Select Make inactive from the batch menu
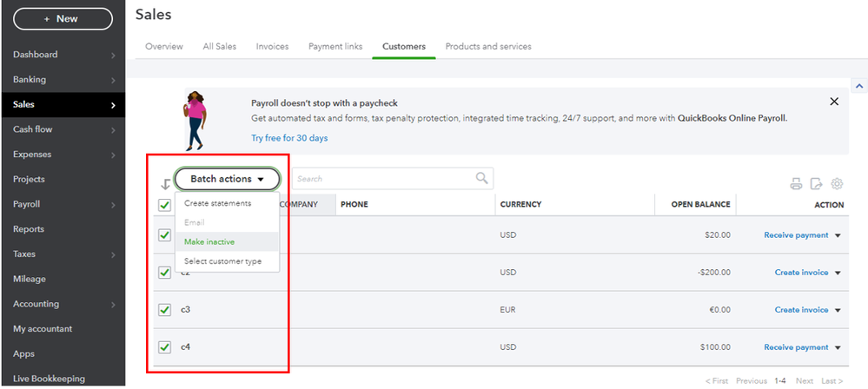This screenshot has width=868, height=389. coord(209,241)
